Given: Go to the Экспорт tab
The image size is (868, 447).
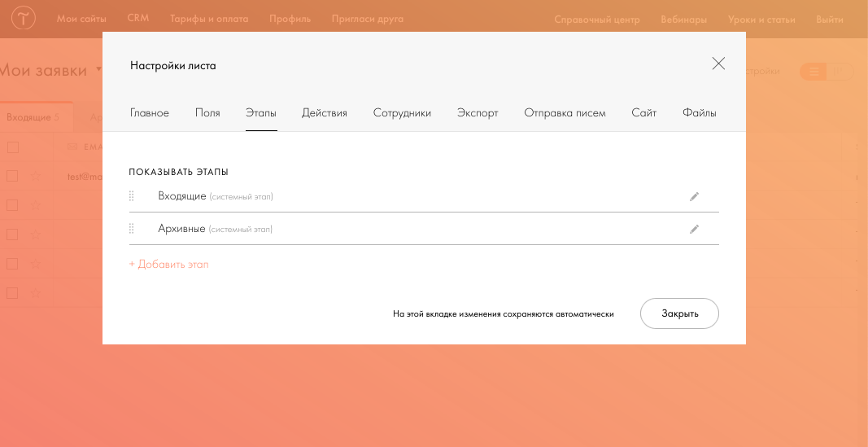Looking at the screenshot, I should 478,113.
